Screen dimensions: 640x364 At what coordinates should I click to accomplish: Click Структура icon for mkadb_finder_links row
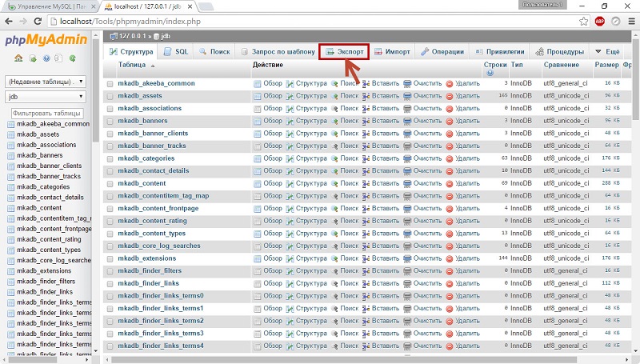[290, 284]
